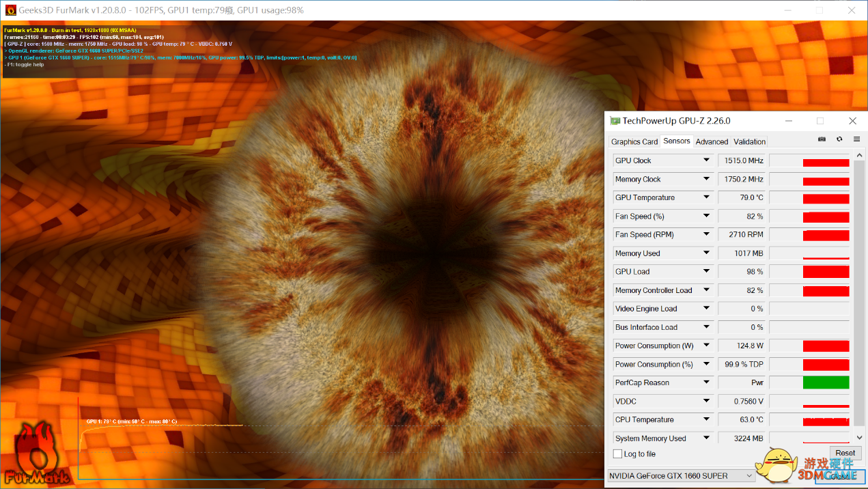
Task: Close the GPU-Z window
Action: coord(852,121)
